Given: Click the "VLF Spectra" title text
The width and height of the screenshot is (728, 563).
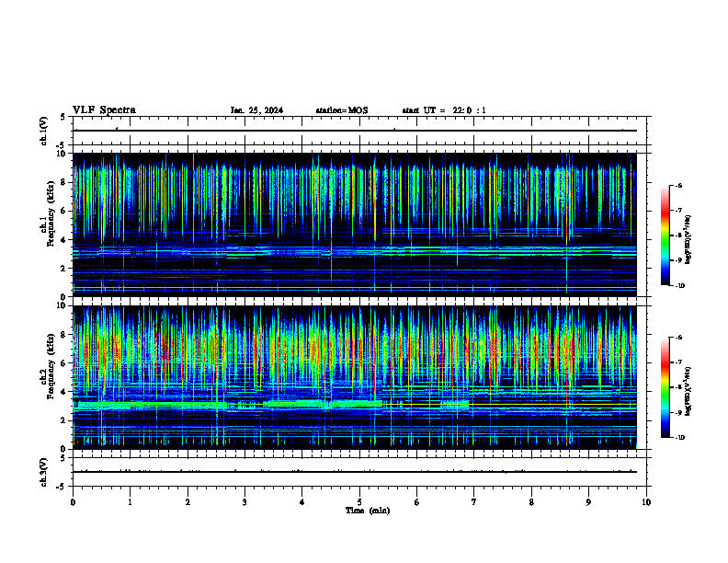Looking at the screenshot, I should coord(104,110).
